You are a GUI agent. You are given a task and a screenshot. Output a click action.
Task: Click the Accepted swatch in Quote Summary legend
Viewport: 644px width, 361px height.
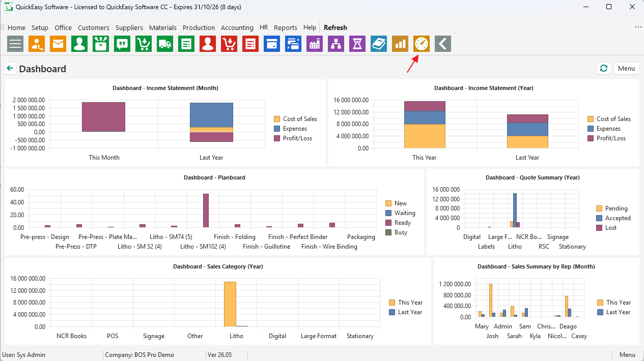coord(599,218)
